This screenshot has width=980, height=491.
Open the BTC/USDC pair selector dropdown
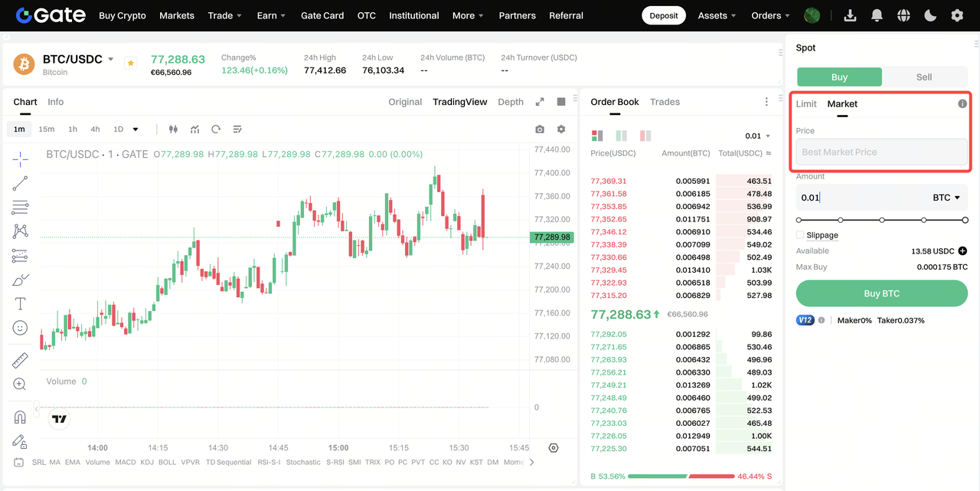111,59
